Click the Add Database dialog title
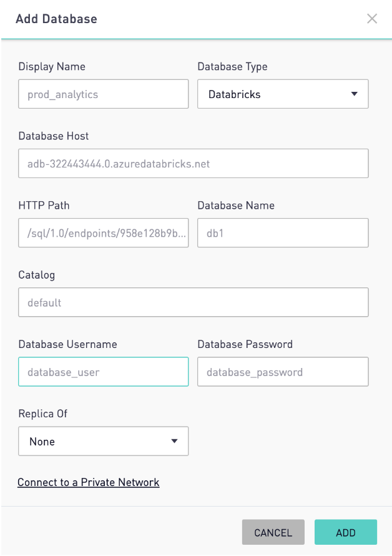Image resolution: width=392 pixels, height=556 pixels. click(56, 19)
